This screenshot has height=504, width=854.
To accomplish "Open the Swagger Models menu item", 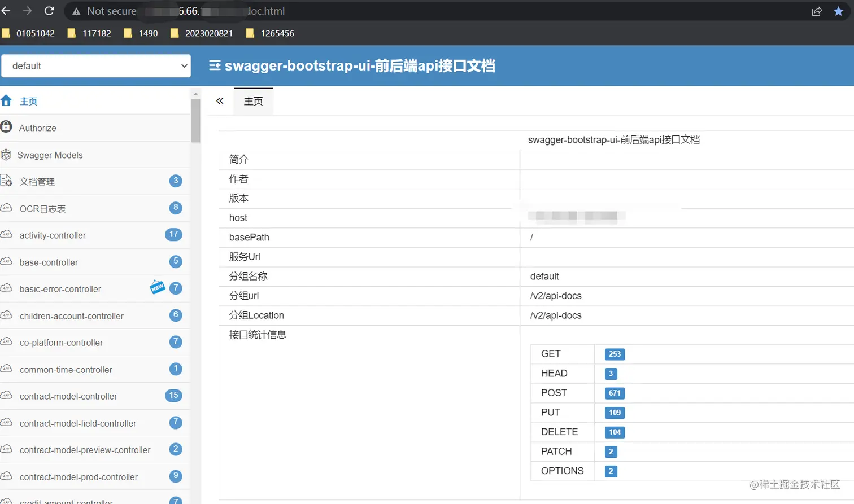I will [x=95, y=155].
